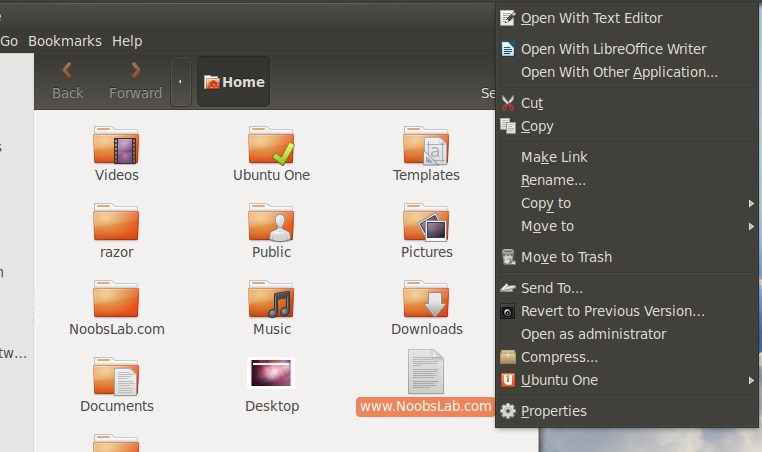
Task: Open the Templates folder icon
Action: pyautogui.click(x=426, y=145)
